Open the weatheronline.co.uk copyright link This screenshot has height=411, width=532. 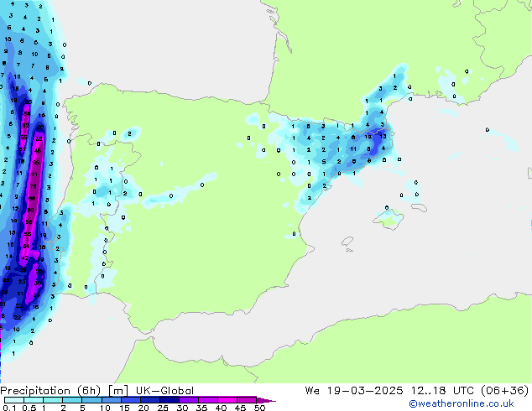point(462,403)
